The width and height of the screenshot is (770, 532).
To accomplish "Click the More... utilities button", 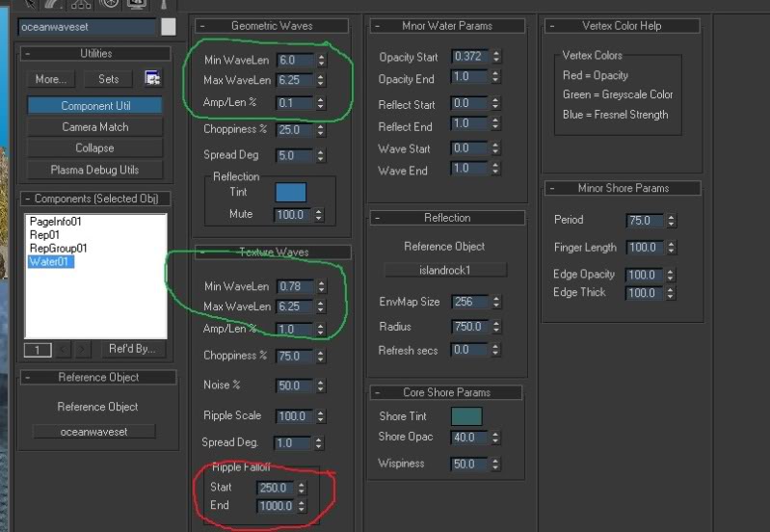I will [50, 79].
